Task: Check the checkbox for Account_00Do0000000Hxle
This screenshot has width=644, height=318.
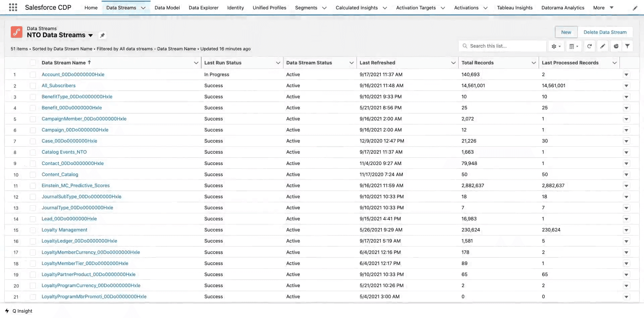Action: point(33,74)
